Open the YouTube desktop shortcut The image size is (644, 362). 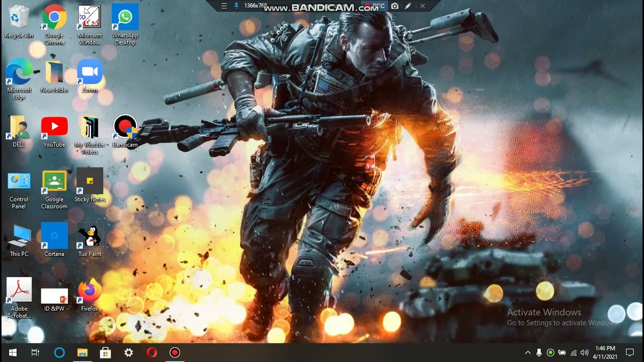[x=54, y=131]
